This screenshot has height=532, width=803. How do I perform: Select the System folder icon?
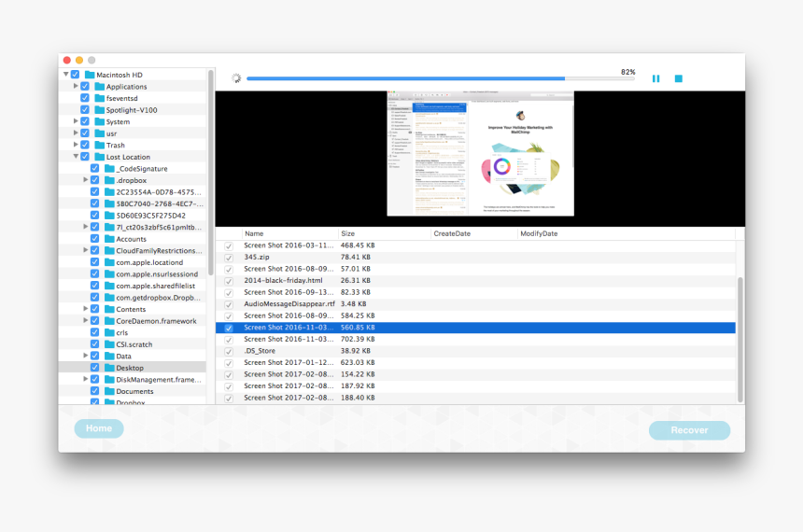click(100, 122)
